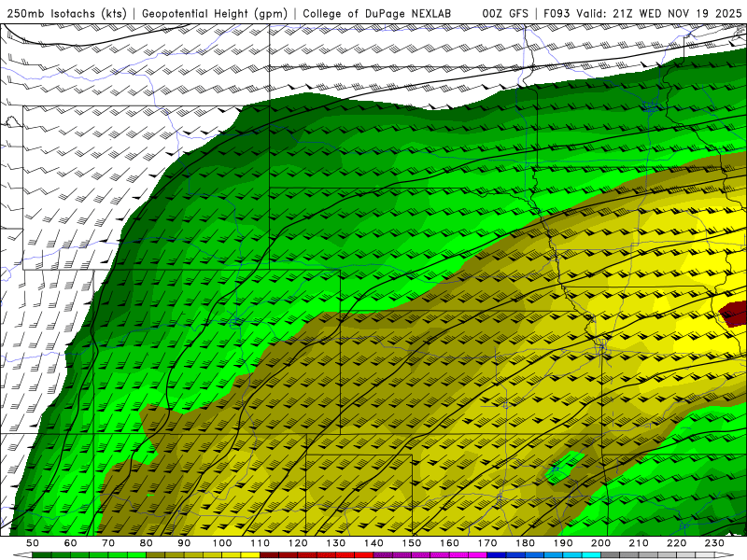Click the 220 value on the color scale

click(x=676, y=543)
